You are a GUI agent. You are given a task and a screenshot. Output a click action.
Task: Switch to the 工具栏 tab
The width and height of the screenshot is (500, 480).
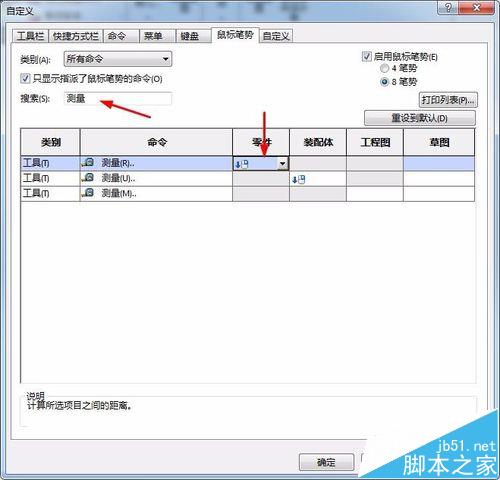click(31, 36)
